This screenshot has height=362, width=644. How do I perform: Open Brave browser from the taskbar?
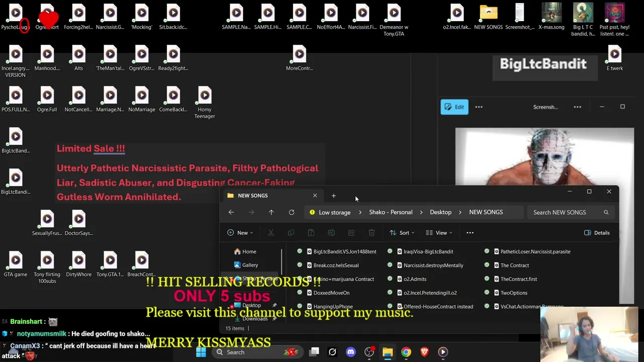(x=425, y=352)
